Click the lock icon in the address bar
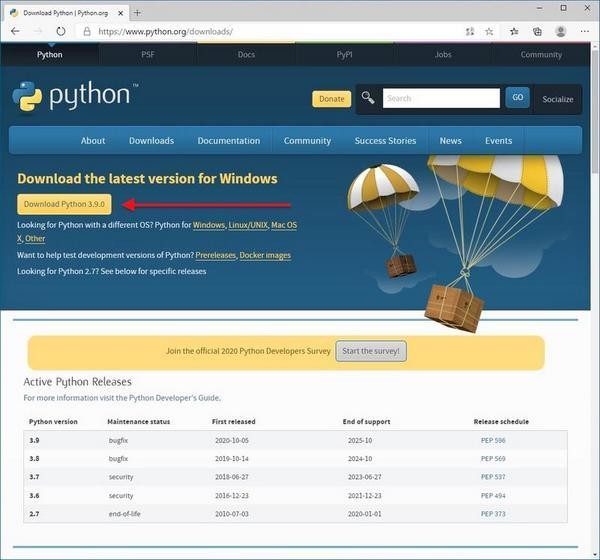Image resolution: width=600 pixels, height=560 pixels. (87, 31)
